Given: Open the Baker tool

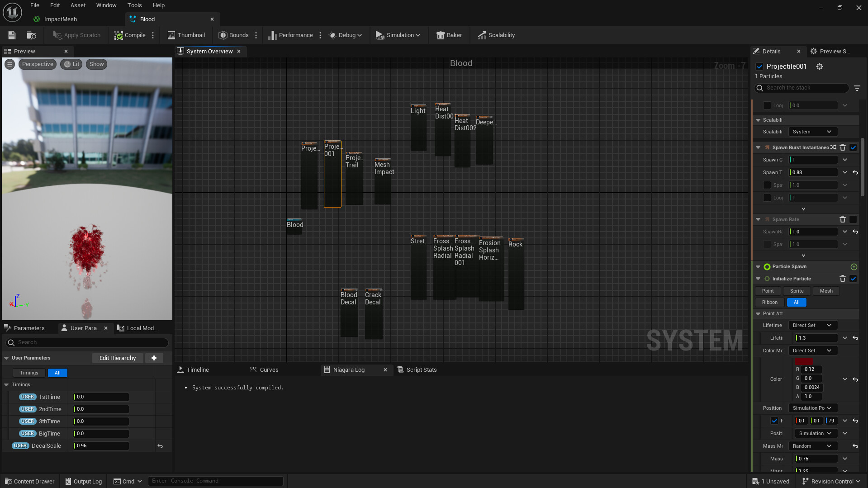Looking at the screenshot, I should [449, 35].
